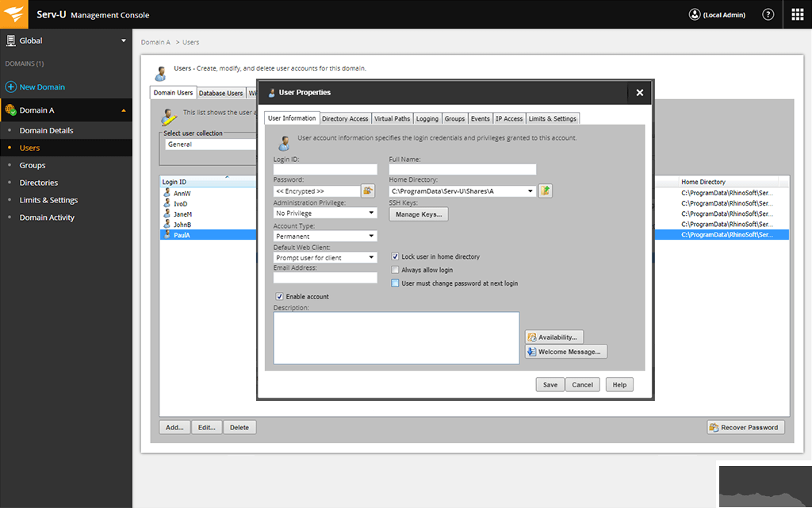Select the Database Users tab
This screenshot has height=508, width=812.
point(220,94)
